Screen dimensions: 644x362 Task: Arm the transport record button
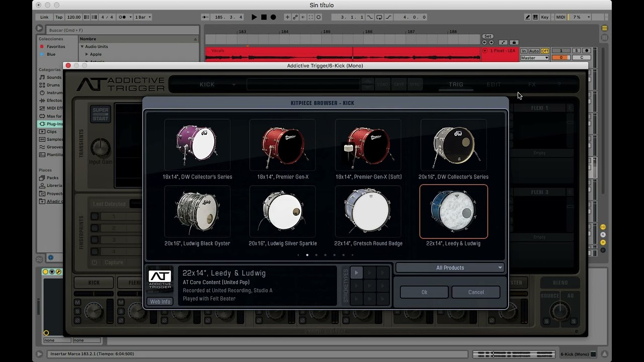coord(273,17)
